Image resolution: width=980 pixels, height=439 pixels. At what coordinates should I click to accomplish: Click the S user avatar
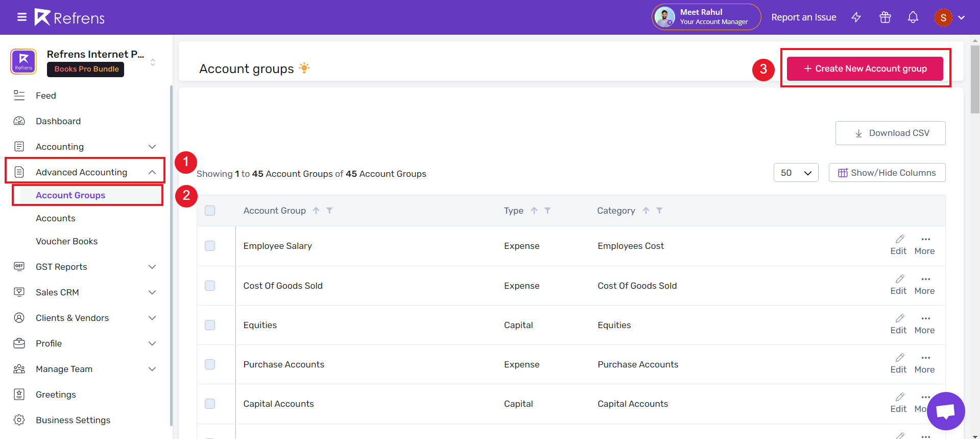(943, 17)
